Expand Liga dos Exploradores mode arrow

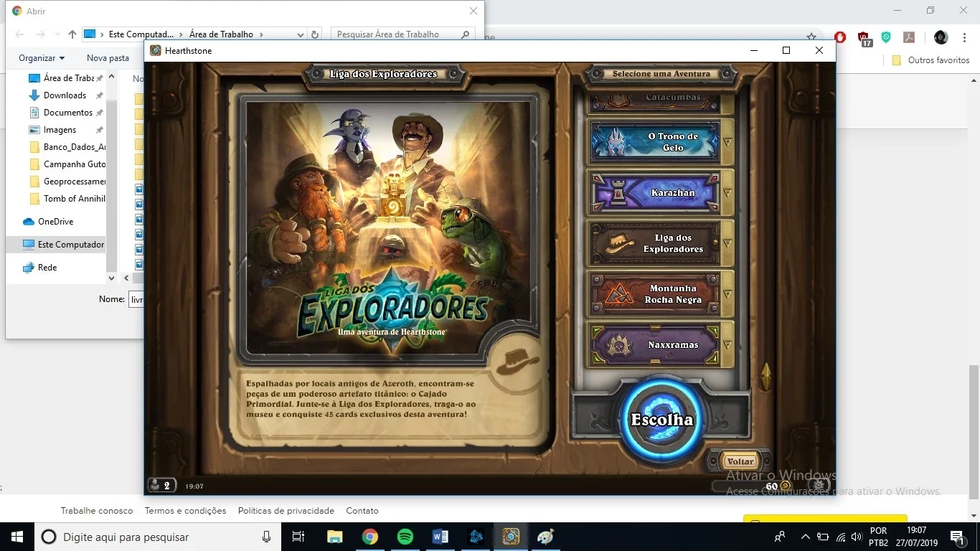coord(727,243)
